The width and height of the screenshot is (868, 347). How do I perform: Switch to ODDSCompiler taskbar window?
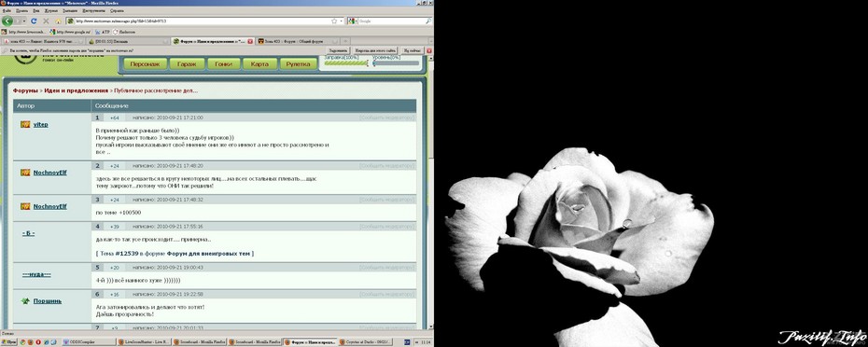tap(89, 342)
